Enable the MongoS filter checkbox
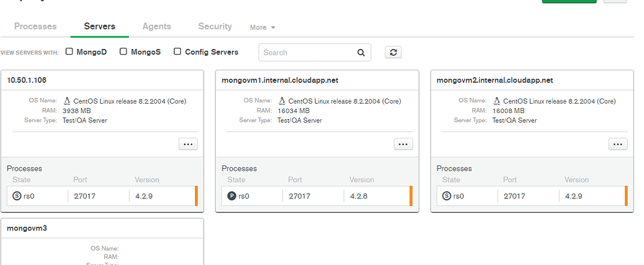The width and height of the screenshot is (644, 265). (124, 52)
